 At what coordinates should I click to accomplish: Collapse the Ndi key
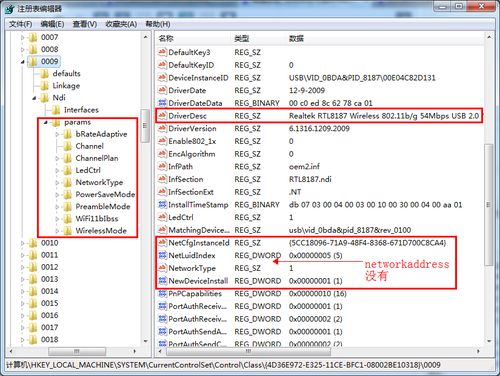point(34,98)
